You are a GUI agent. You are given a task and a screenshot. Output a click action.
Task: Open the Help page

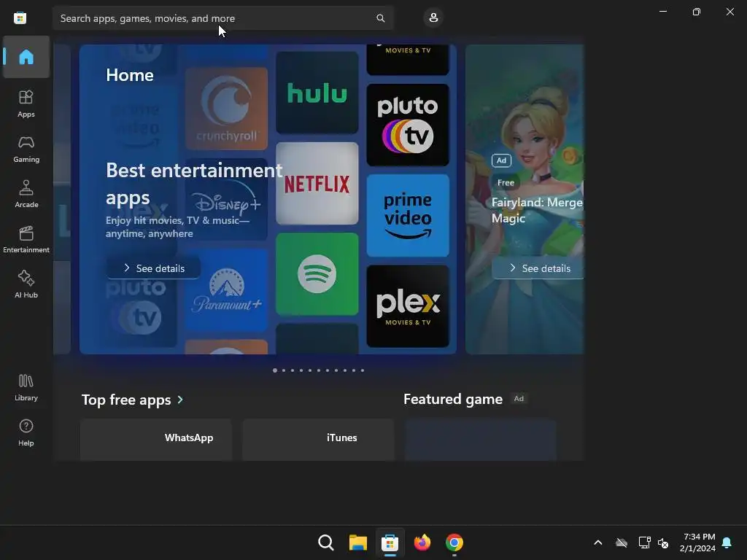[26, 433]
